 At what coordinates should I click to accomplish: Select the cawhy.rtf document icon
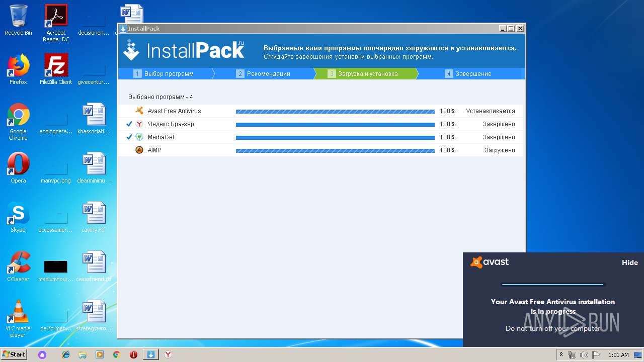tap(94, 217)
